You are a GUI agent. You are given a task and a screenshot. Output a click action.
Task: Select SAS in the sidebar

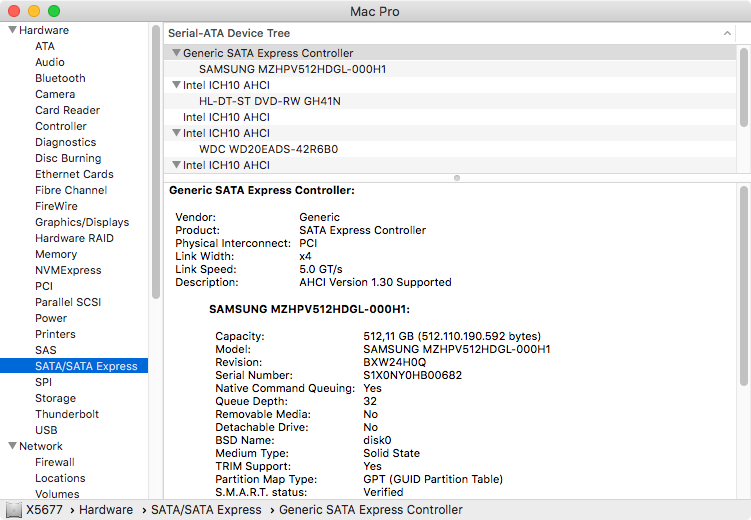click(46, 350)
